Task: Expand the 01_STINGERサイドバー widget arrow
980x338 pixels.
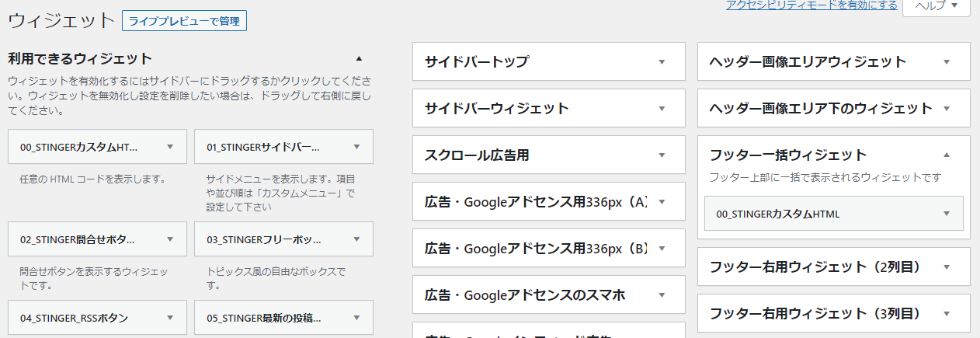Action: pos(356,146)
